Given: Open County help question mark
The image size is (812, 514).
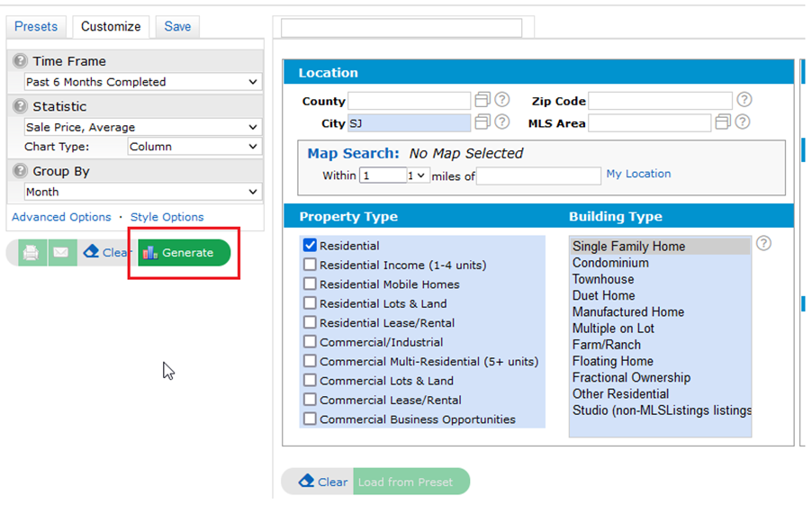Looking at the screenshot, I should (501, 99).
